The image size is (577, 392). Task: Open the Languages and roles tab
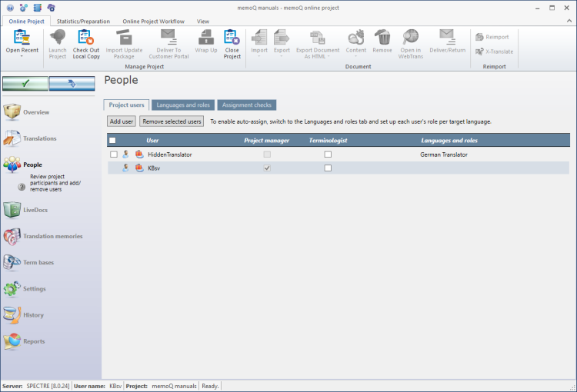pos(182,105)
